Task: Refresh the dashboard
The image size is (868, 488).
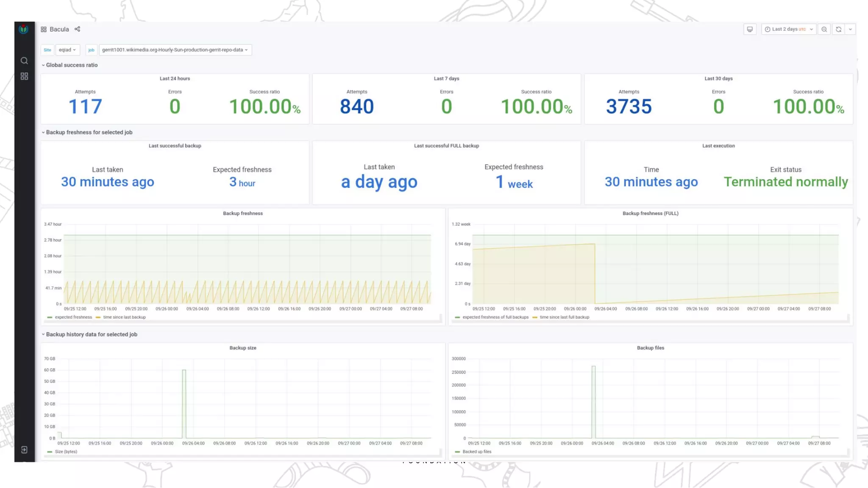Action: tap(838, 29)
